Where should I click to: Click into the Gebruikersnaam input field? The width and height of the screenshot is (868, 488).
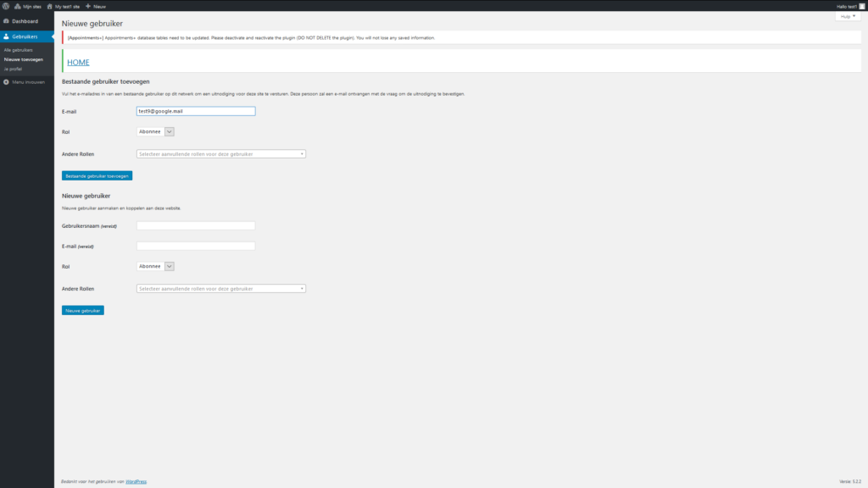196,226
